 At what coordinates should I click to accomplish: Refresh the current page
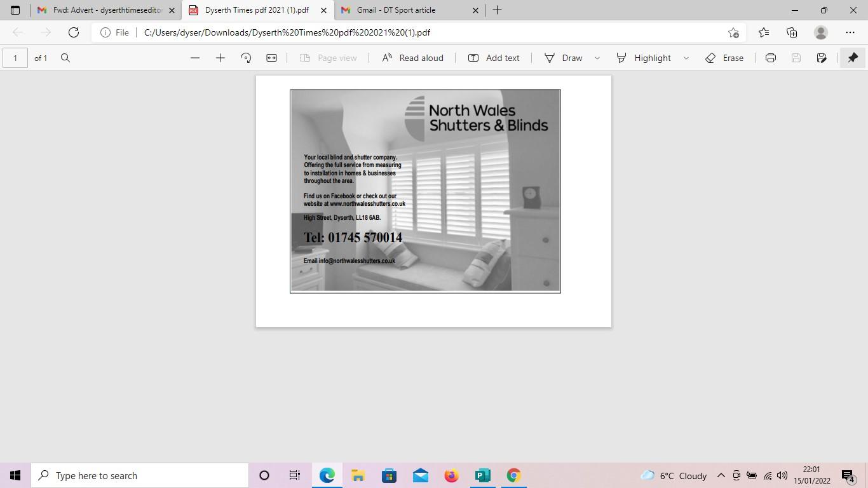[x=74, y=32]
